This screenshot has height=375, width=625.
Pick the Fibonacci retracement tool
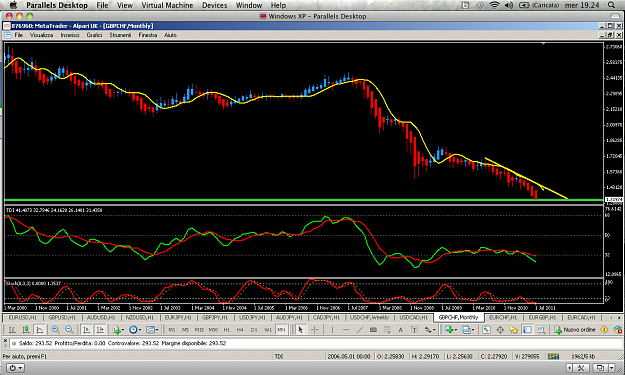(x=387, y=330)
